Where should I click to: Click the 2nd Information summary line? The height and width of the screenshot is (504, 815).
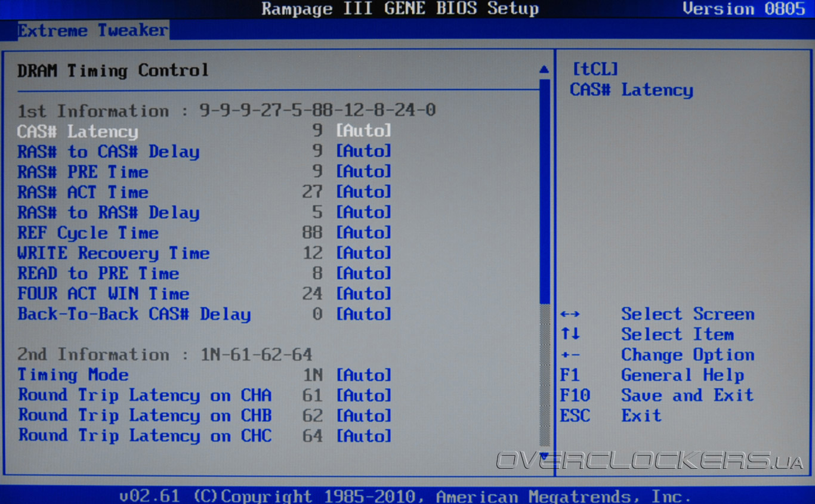click(165, 354)
